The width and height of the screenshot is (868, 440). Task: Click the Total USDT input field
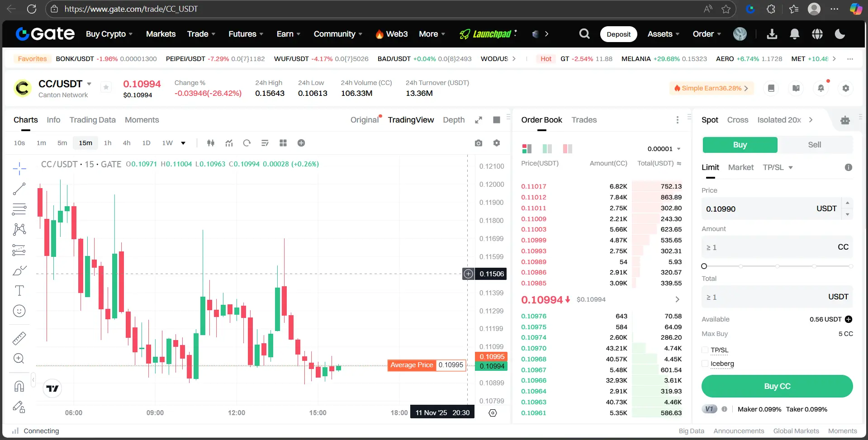click(777, 297)
